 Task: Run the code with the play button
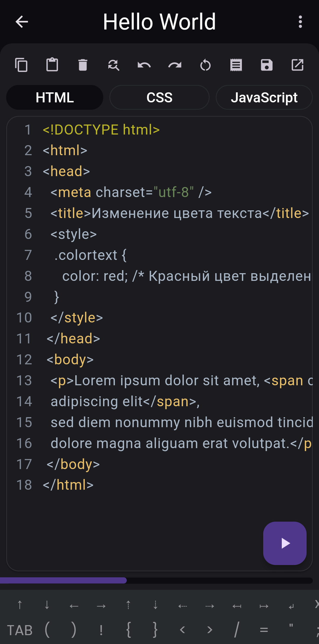pyautogui.click(x=285, y=543)
